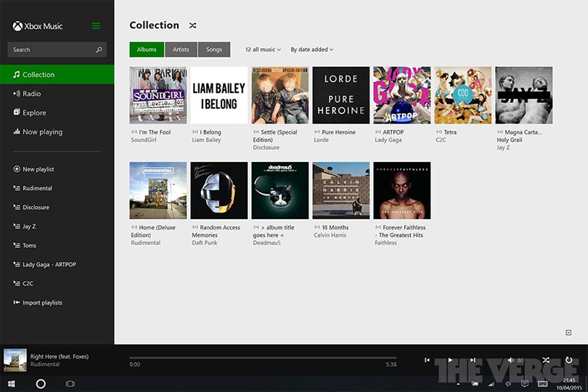The width and height of the screenshot is (588, 392).
Task: Start playback with the play button
Action: pos(450,360)
